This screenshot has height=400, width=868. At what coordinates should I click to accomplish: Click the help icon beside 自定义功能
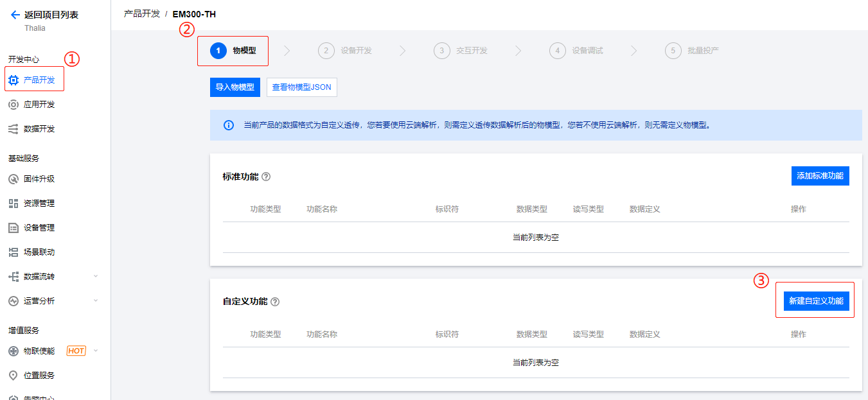275,302
